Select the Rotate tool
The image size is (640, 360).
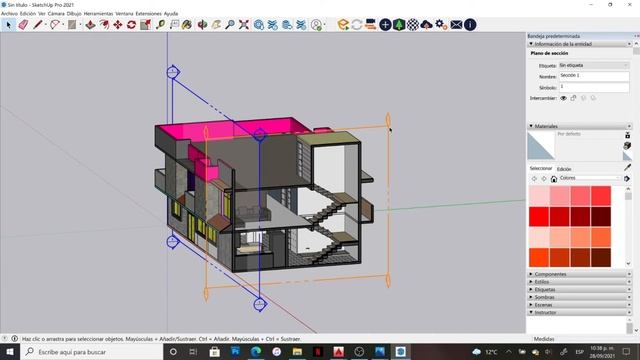[131, 25]
